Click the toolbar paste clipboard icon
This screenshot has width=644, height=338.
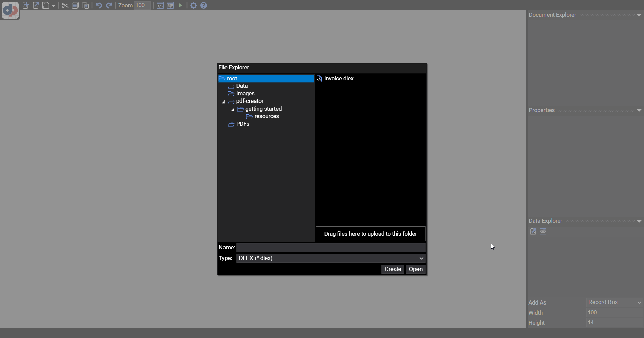coord(86,5)
